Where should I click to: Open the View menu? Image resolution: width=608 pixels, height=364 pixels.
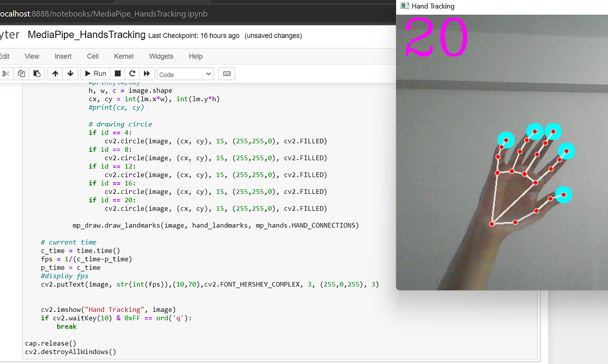(31, 56)
